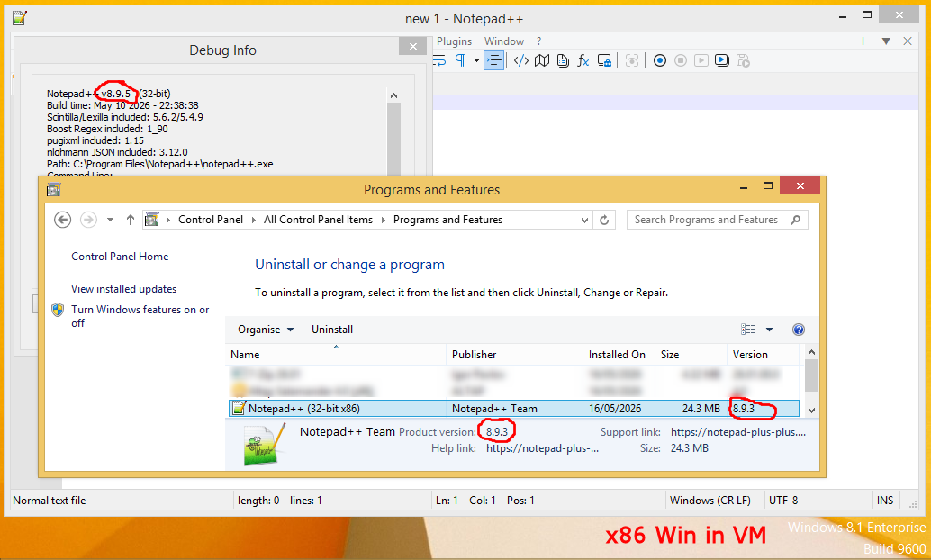This screenshot has width=931, height=560.
Task: Open the recent locations dropdown arrow
Action: click(110, 220)
